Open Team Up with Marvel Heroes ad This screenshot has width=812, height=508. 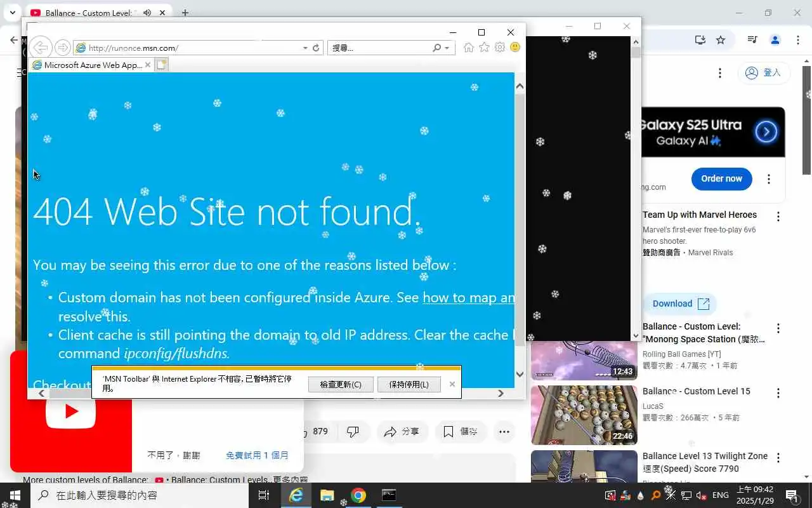click(700, 215)
